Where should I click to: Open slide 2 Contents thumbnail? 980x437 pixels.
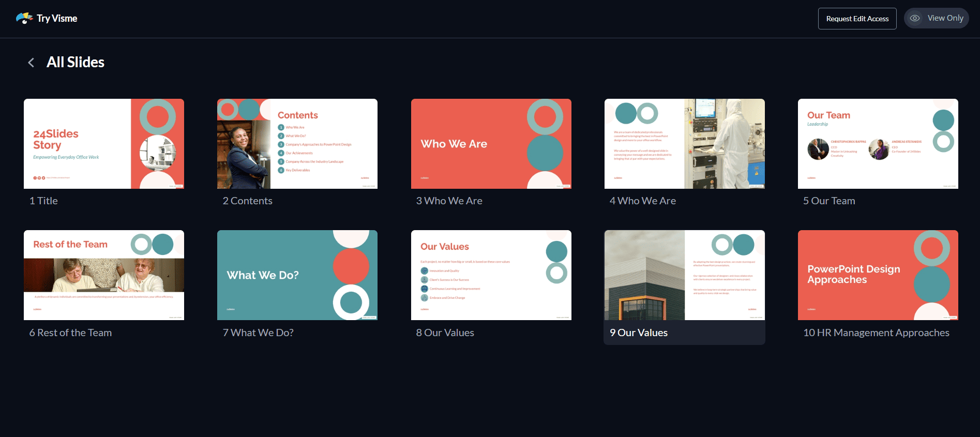coord(297,144)
